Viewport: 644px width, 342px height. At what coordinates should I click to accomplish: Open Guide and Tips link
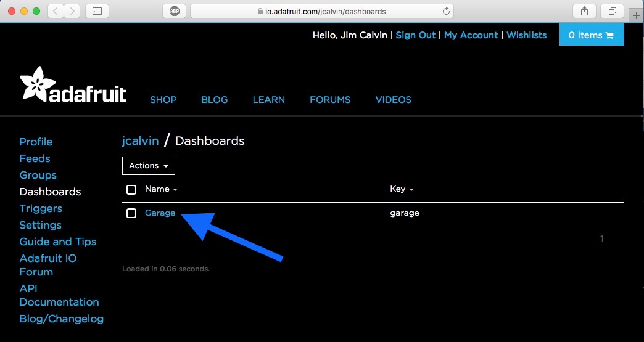(x=58, y=242)
